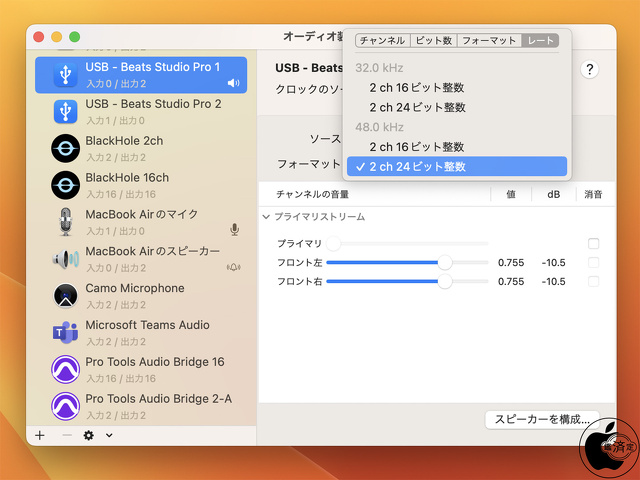Click the スピーカーを構成 button
The width and height of the screenshot is (640, 480).
(542, 419)
